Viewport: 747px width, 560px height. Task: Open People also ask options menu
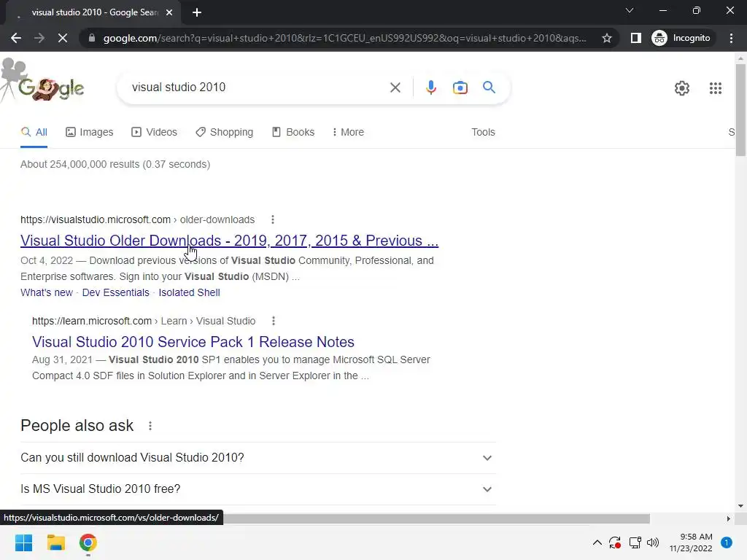150,426
